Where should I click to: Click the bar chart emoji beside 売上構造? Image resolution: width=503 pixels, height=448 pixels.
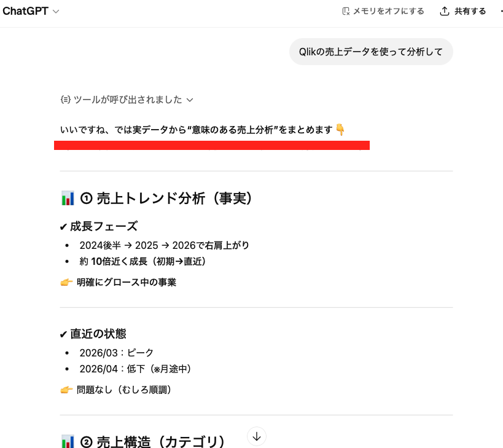(68, 442)
